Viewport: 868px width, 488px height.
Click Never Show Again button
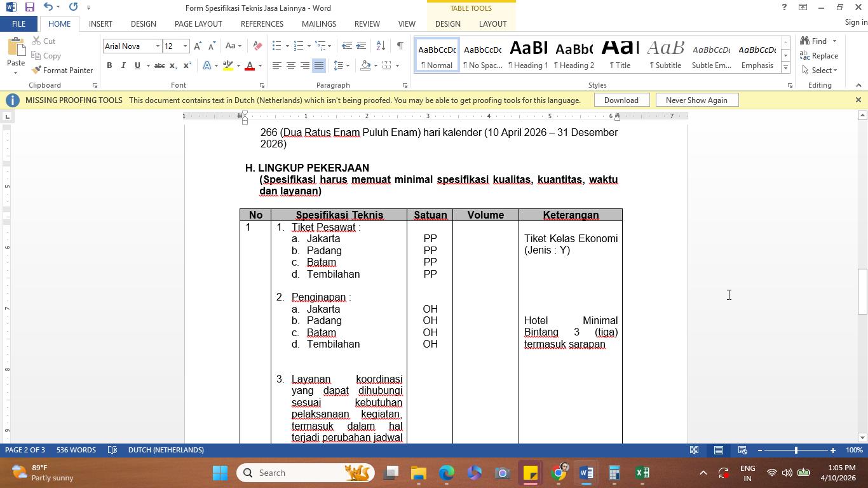[696, 100]
